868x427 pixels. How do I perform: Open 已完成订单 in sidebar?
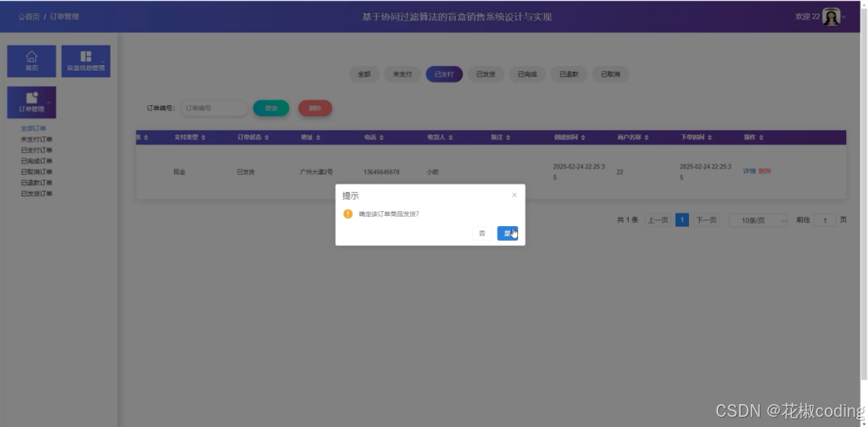pyautogui.click(x=37, y=161)
